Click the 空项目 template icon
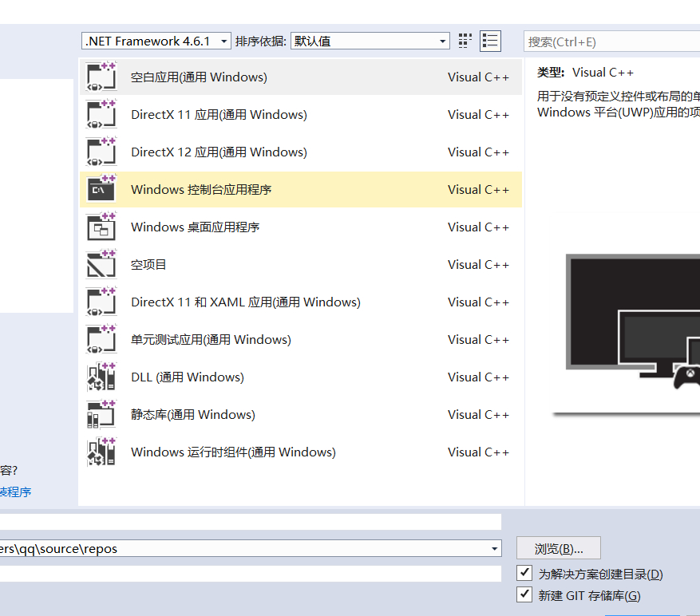This screenshot has width=700, height=616. pos(101,264)
